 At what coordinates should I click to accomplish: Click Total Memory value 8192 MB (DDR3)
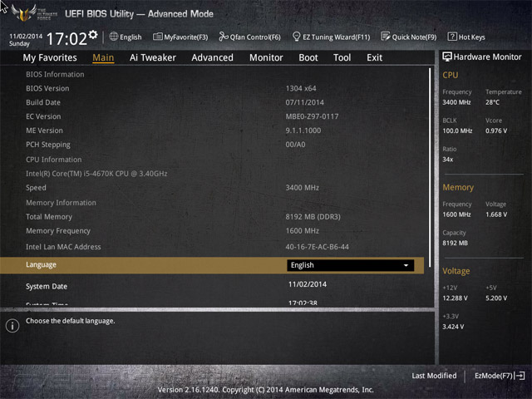coord(313,217)
